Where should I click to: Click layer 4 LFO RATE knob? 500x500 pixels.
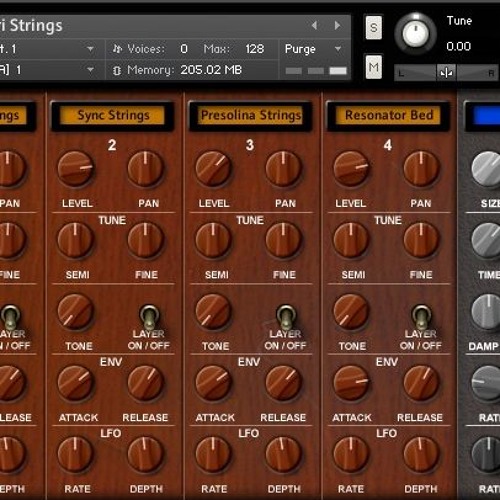351,454
